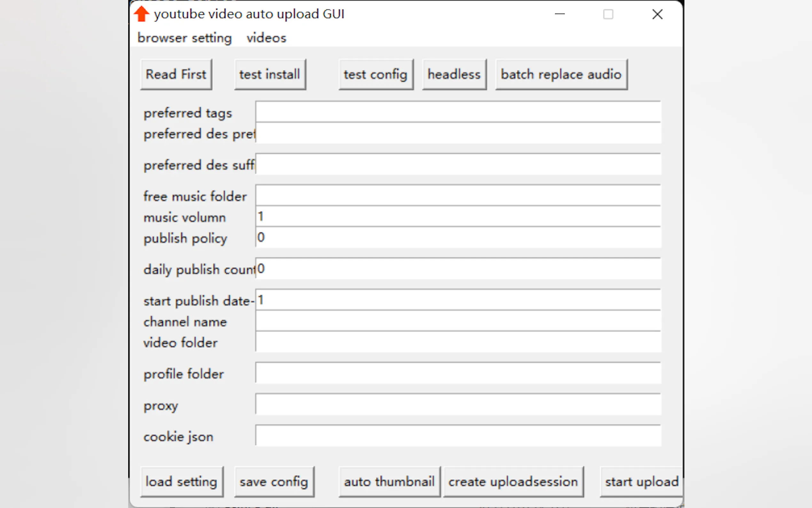Focus the profile folder input

(458, 373)
